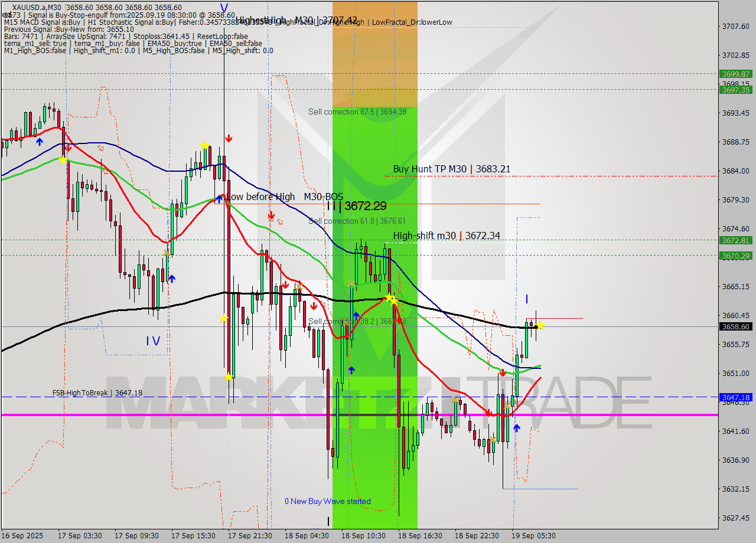Click the red sell arrow under Low before High

pyautogui.click(x=271, y=216)
